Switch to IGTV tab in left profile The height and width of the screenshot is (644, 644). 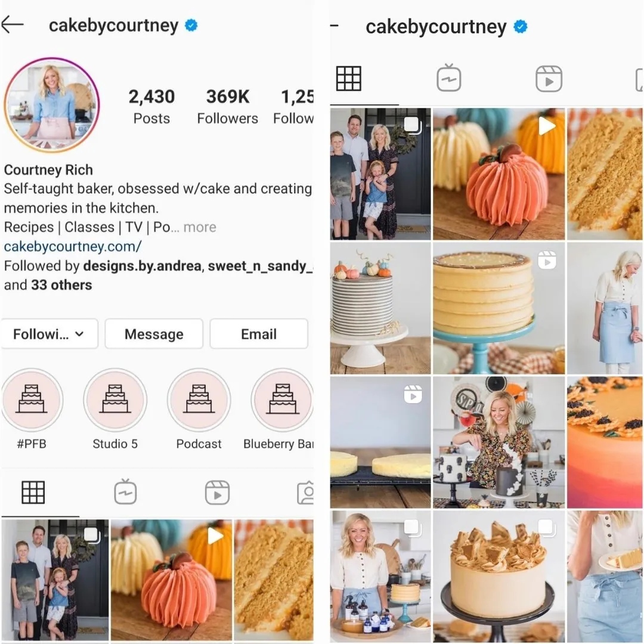click(125, 491)
